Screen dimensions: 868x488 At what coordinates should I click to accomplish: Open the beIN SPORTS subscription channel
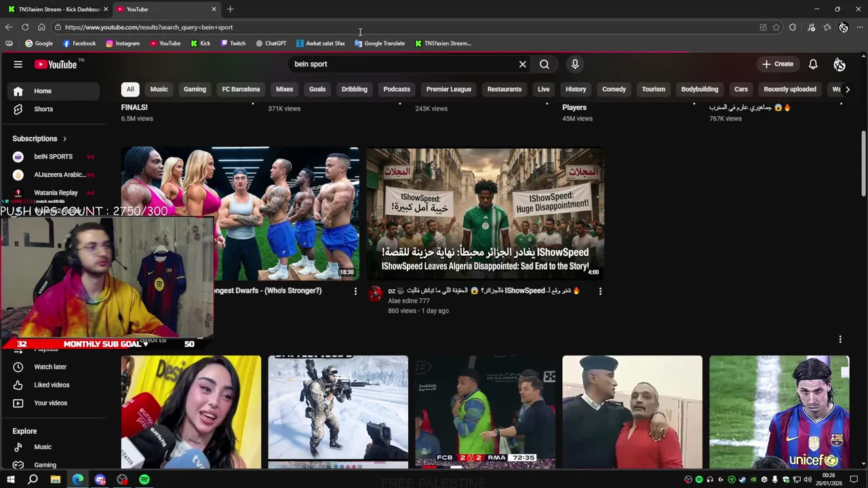53,157
